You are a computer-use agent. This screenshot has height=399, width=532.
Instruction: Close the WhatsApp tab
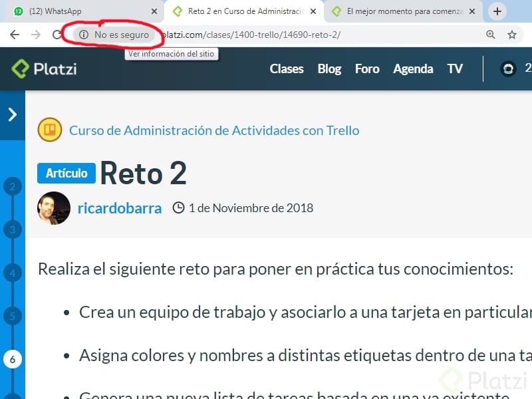(x=154, y=11)
